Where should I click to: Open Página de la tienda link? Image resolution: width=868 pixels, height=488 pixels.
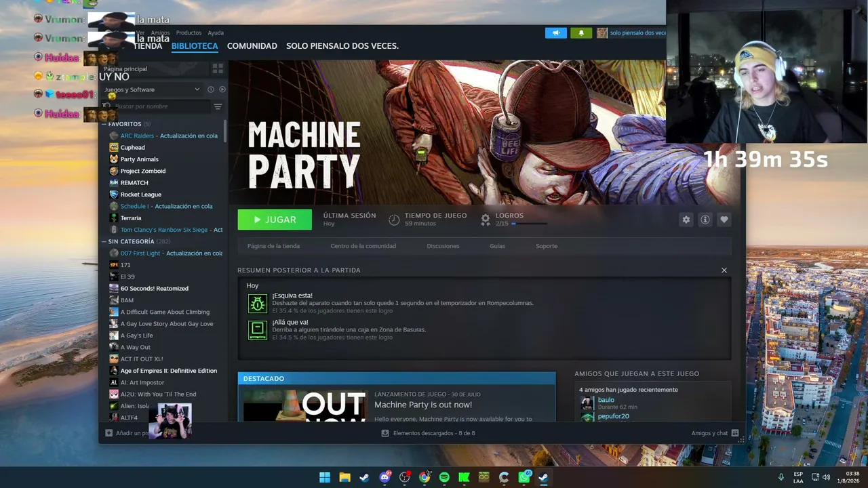tap(273, 246)
